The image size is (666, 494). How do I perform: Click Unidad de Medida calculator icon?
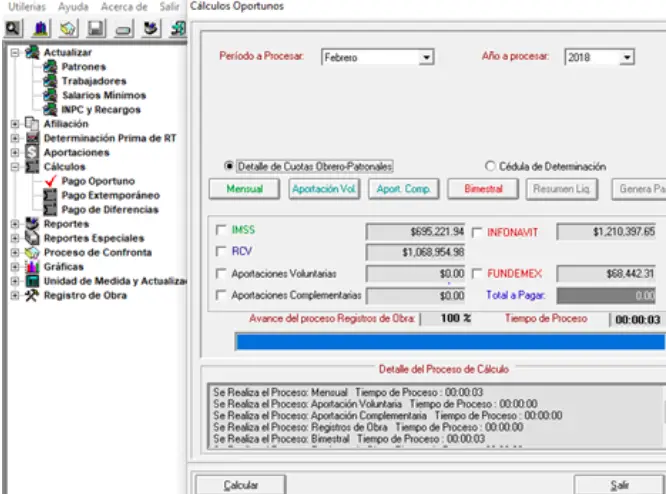point(32,281)
